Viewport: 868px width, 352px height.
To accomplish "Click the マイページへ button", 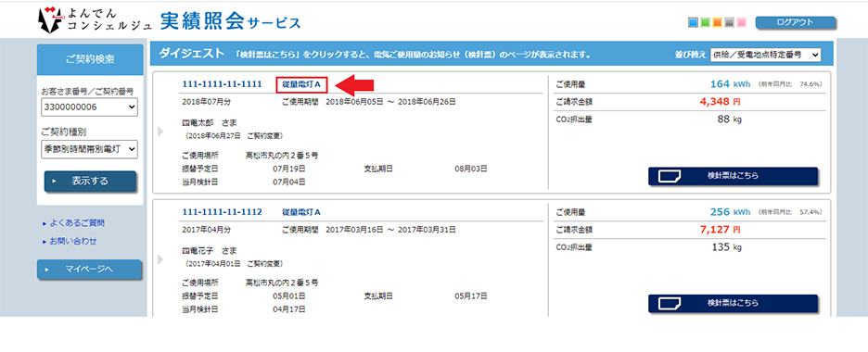I will point(89,270).
